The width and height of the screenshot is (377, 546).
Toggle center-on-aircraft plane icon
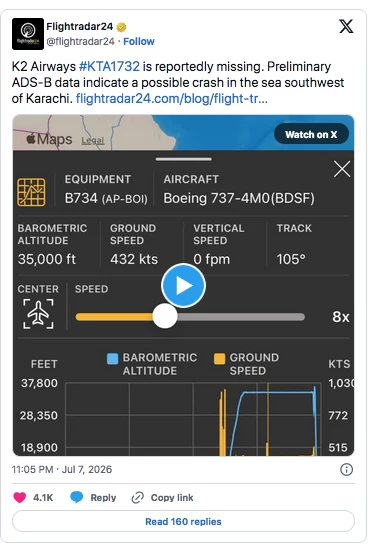tap(38, 314)
